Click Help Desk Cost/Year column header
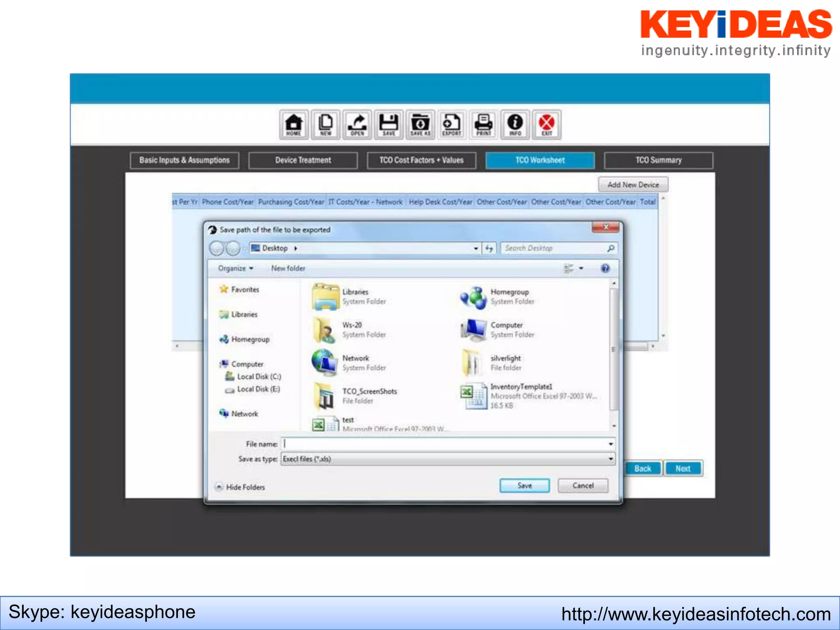 [x=441, y=202]
